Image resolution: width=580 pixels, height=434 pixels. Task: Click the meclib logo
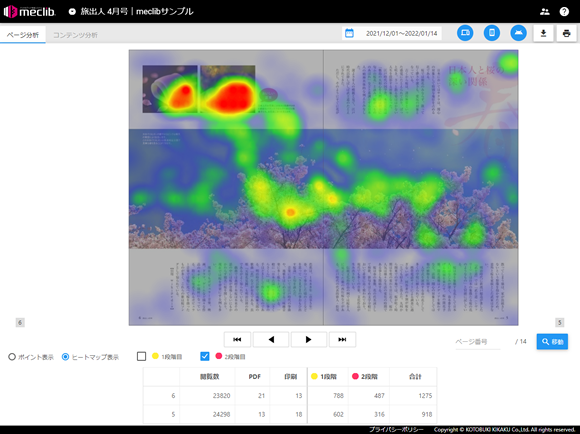coord(30,11)
